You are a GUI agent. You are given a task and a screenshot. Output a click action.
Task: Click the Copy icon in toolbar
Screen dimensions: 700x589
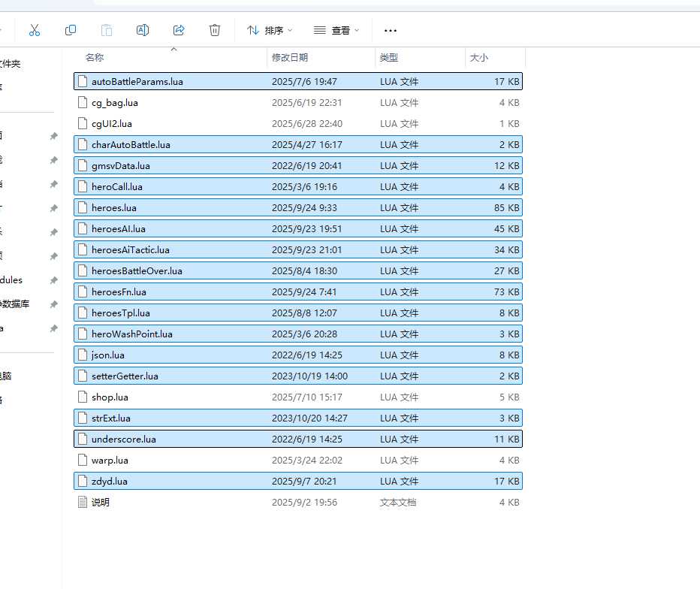pos(71,30)
